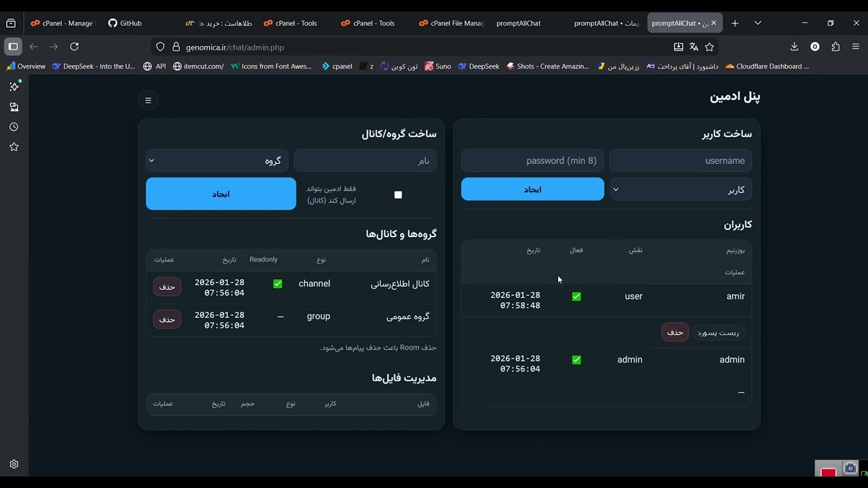
Task: Click the گروه عمومی name cell
Action: coord(408,317)
